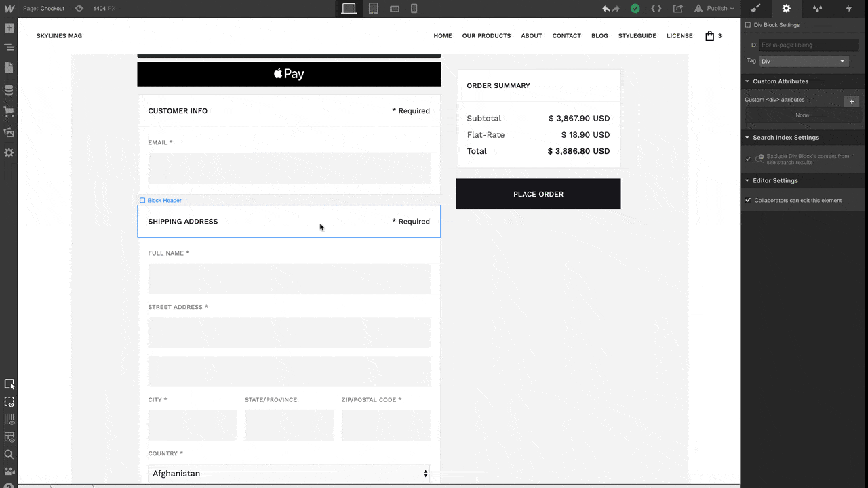Viewport: 868px width, 488px height.
Task: Go to HOME nav link
Action: click(443, 36)
